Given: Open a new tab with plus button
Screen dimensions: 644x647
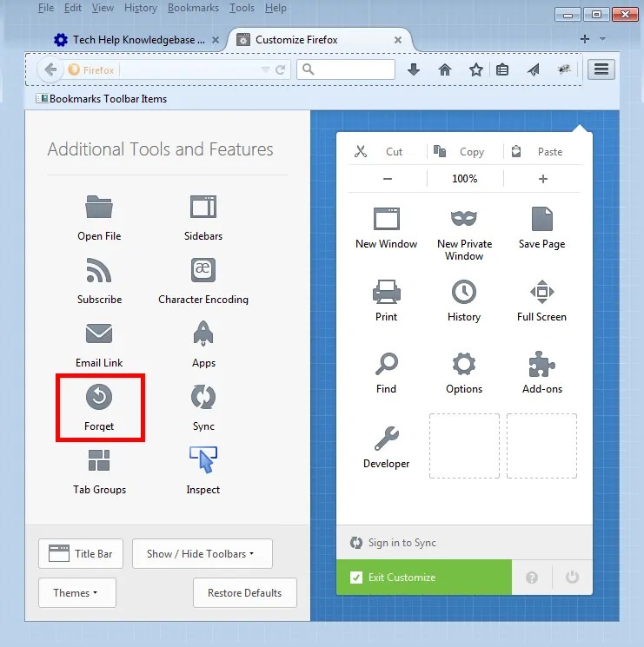Looking at the screenshot, I should [x=585, y=39].
